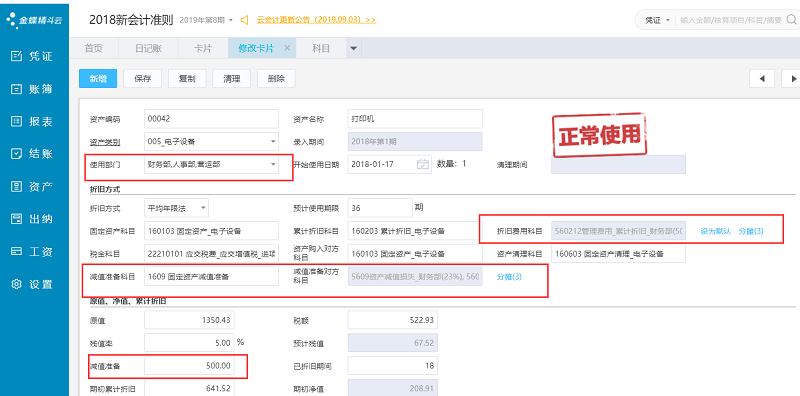Click the 资产类别 label link
Screen dimensions: 800x396
105,141
